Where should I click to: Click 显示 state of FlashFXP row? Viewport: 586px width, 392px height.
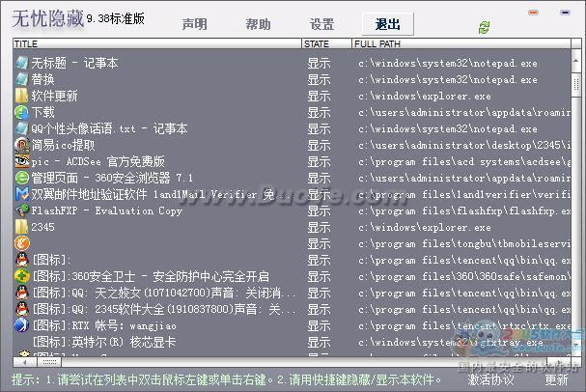[x=319, y=210]
